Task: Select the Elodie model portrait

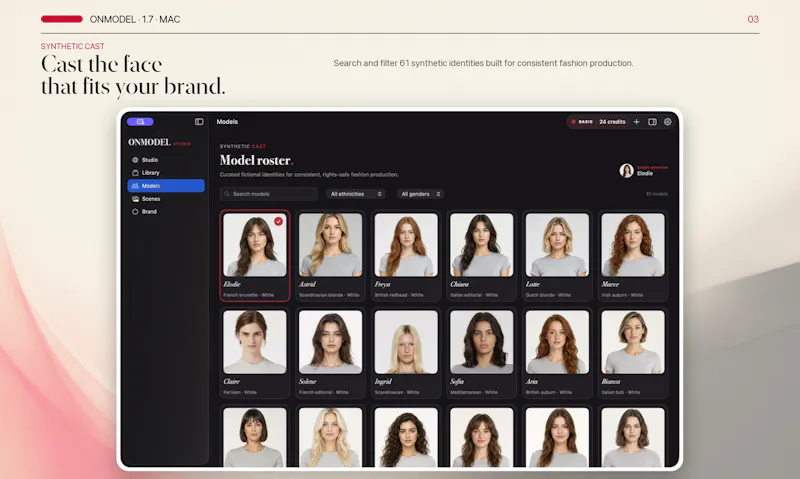Action: click(x=255, y=245)
